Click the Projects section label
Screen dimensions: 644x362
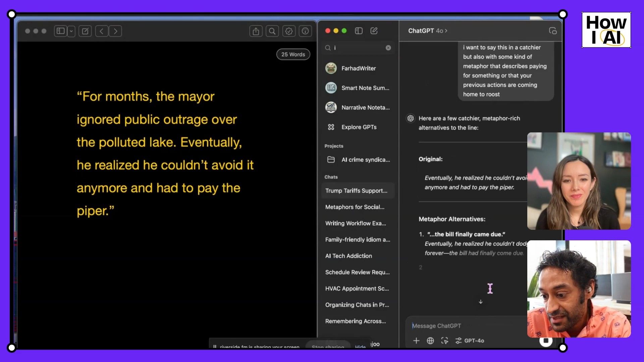334,146
